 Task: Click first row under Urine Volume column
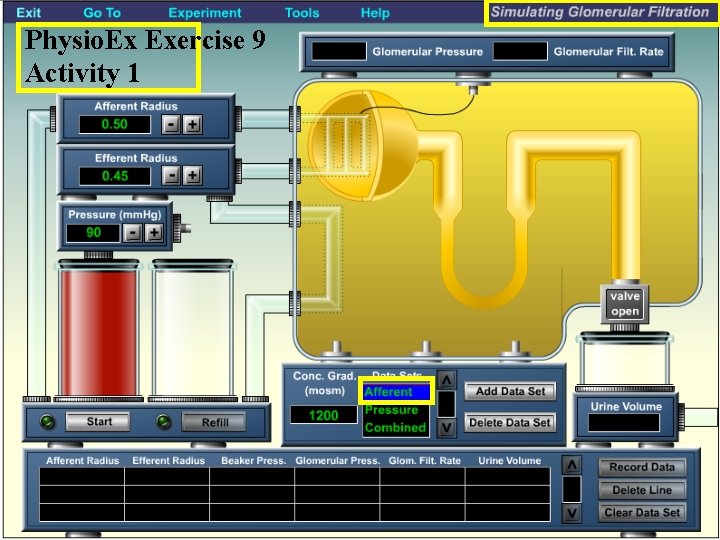click(508, 476)
